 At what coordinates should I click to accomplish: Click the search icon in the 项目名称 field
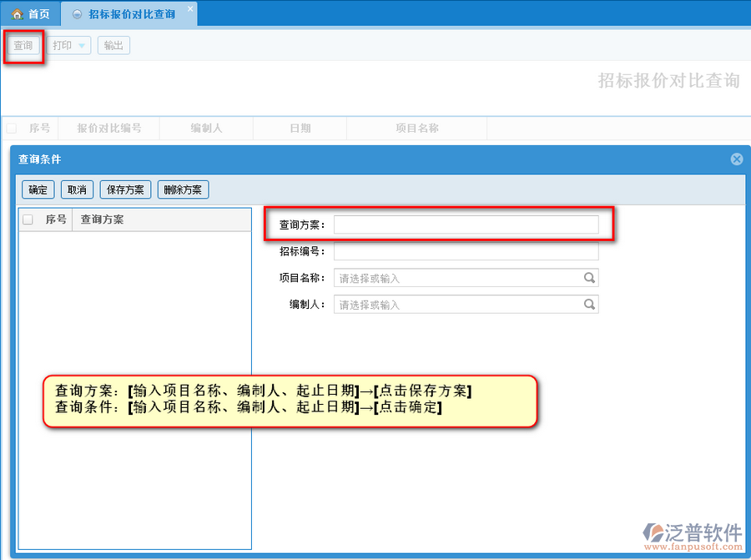pyautogui.click(x=589, y=279)
